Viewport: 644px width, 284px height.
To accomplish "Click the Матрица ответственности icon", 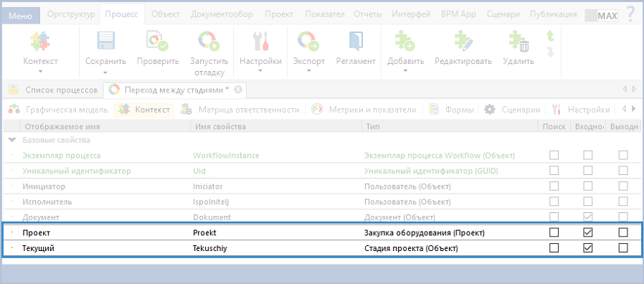I will pyautogui.click(x=186, y=109).
